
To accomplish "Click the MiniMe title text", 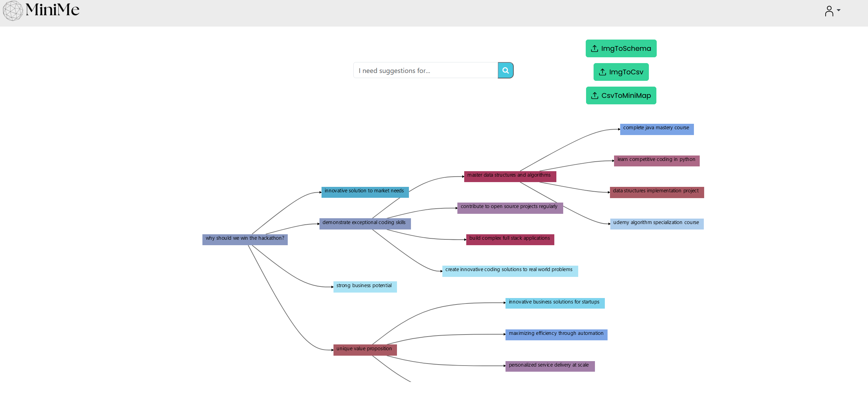I will pyautogui.click(x=53, y=10).
